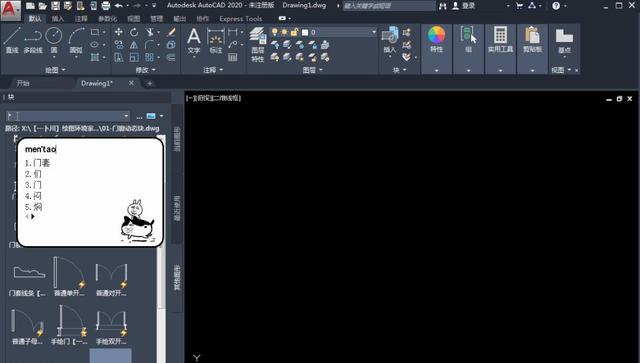Open the Utilities calculator panel
Viewport: 640px width, 363px height.
[500, 39]
